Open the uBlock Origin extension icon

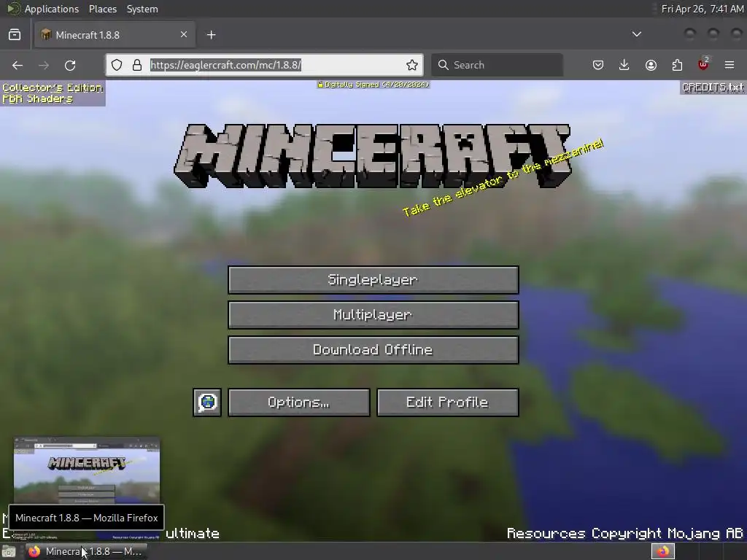[x=703, y=65]
